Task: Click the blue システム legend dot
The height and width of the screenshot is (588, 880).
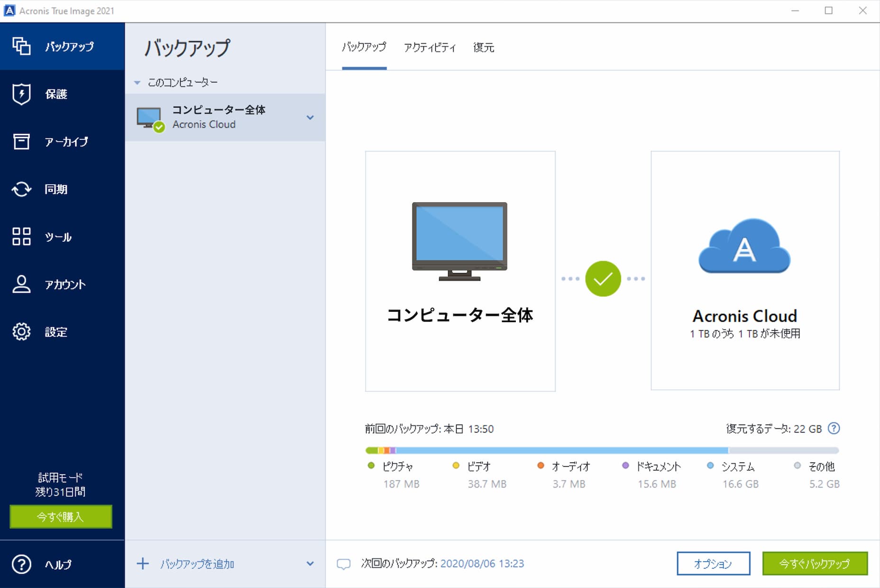Action: point(710,466)
